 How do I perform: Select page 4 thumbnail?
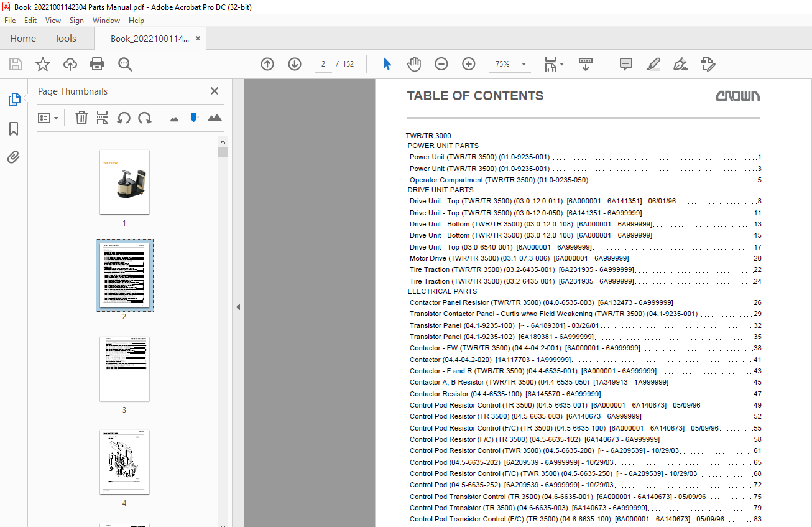coord(124,462)
